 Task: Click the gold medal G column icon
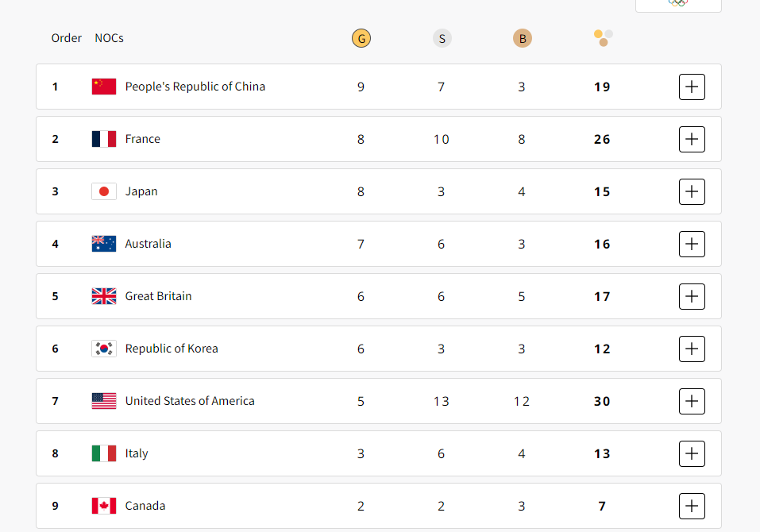(361, 38)
